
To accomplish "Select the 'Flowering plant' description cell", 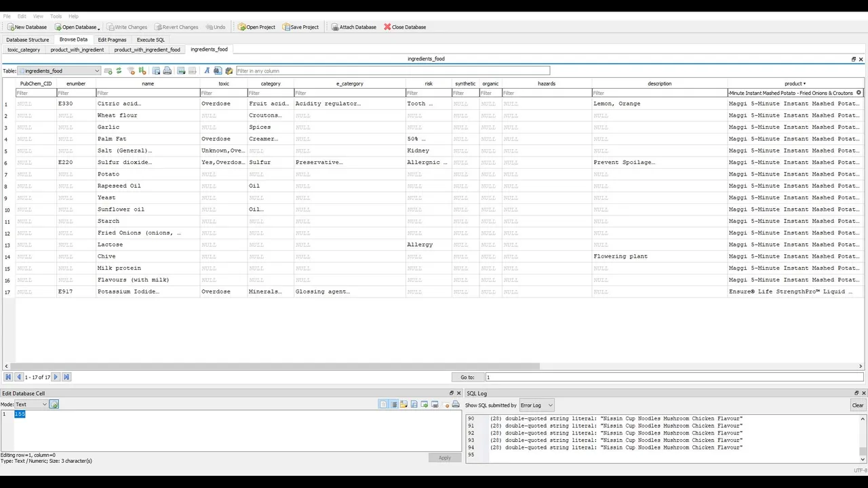I will click(659, 256).
